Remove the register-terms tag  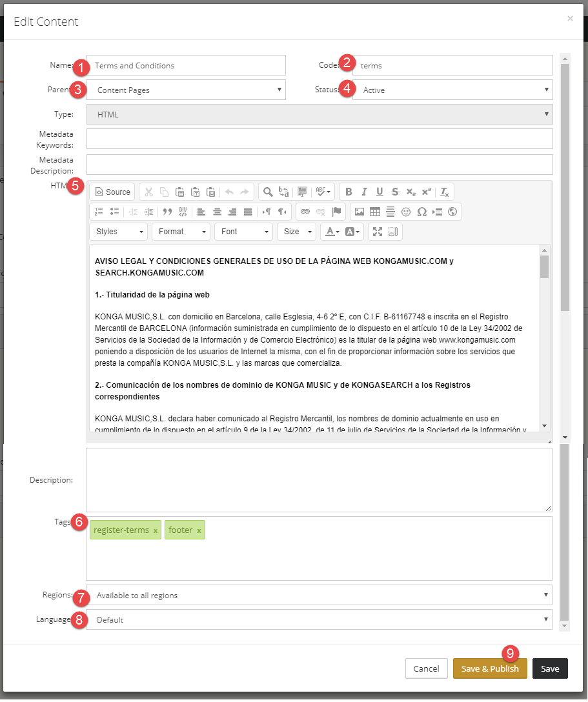point(156,530)
